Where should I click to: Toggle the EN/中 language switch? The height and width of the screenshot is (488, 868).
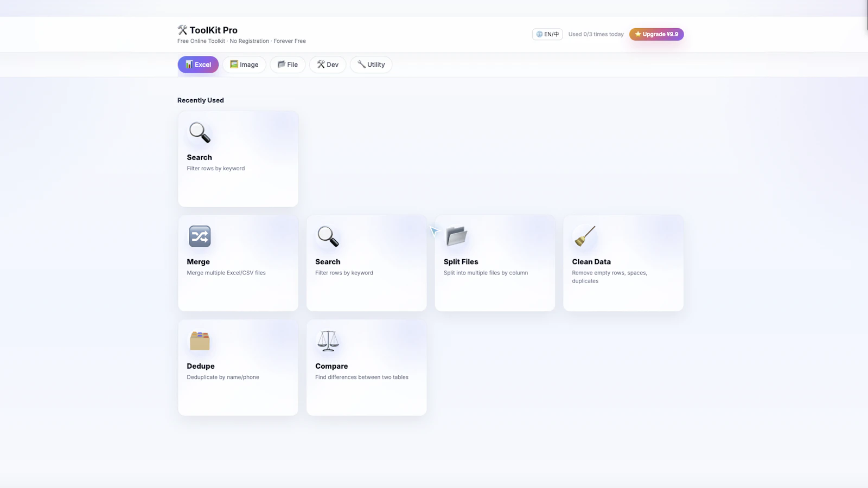tap(547, 34)
